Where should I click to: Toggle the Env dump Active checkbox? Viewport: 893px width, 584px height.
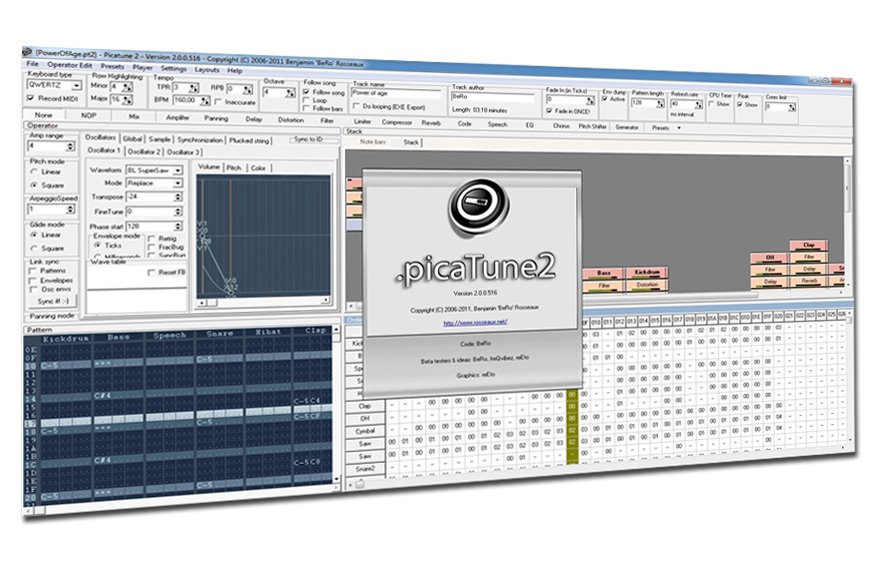pyautogui.click(x=605, y=99)
